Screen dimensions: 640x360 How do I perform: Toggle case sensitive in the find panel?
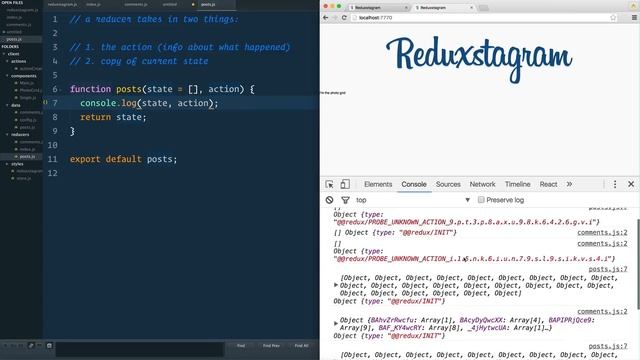13,346
